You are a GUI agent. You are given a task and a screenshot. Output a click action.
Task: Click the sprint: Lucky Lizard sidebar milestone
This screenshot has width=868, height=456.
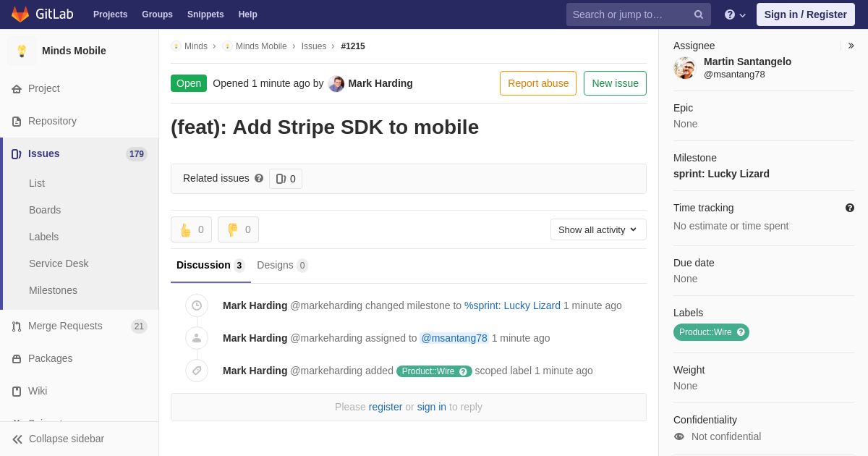tap(721, 174)
